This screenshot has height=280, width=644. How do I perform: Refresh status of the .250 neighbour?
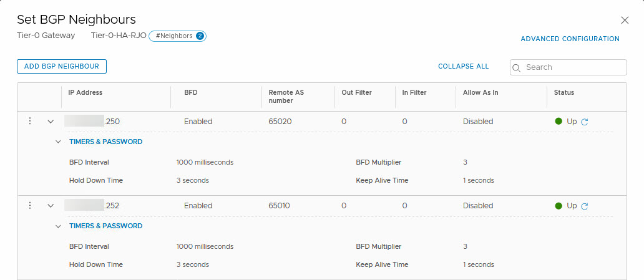585,122
